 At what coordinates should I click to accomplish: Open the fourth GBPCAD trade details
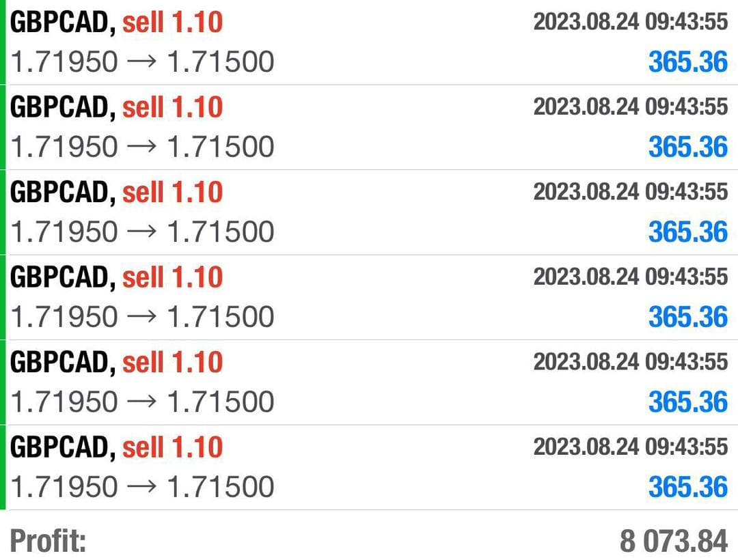(369, 298)
